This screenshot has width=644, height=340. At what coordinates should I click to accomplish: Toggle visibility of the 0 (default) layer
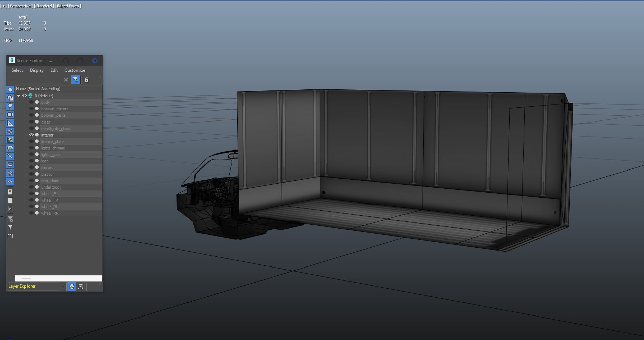(x=25, y=96)
